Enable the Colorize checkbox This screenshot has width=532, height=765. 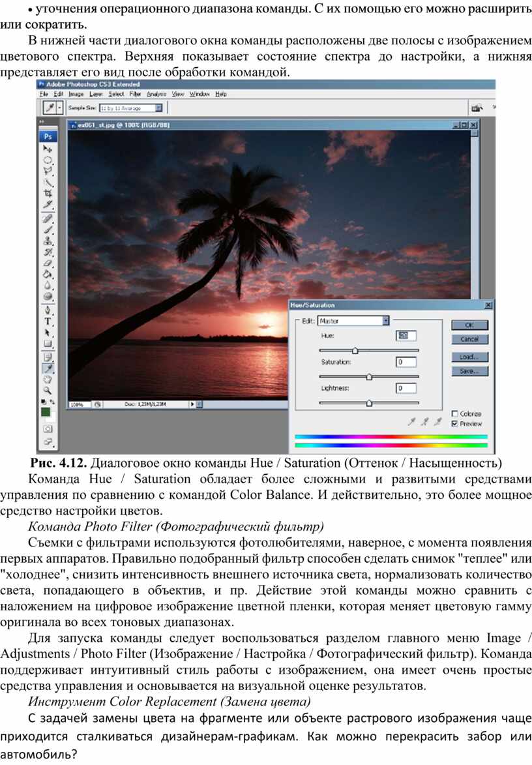pos(454,413)
